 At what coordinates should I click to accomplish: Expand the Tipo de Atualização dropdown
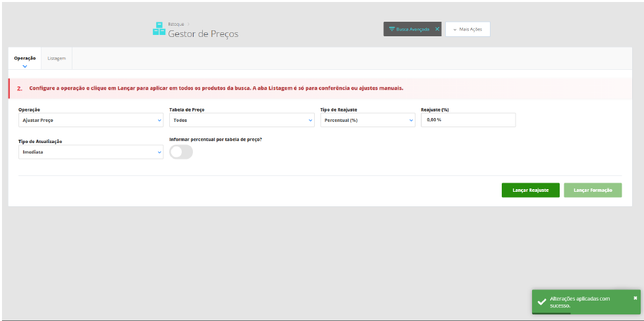[91, 152]
